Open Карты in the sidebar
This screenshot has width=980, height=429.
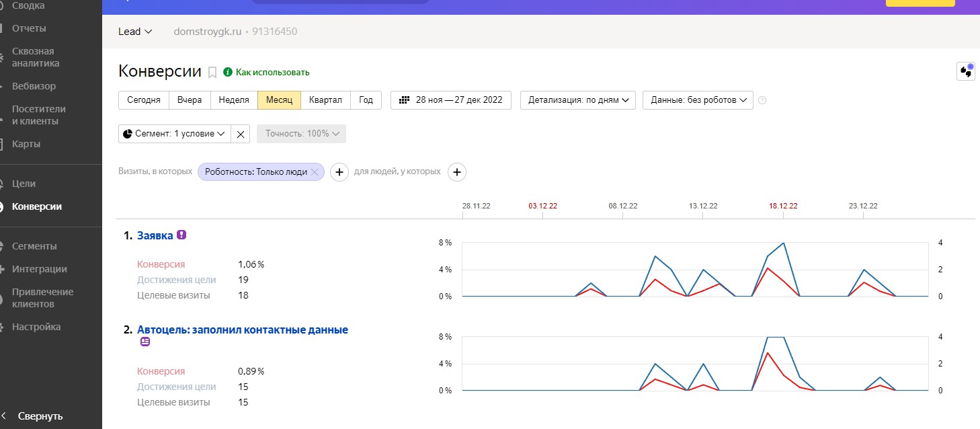pos(26,144)
